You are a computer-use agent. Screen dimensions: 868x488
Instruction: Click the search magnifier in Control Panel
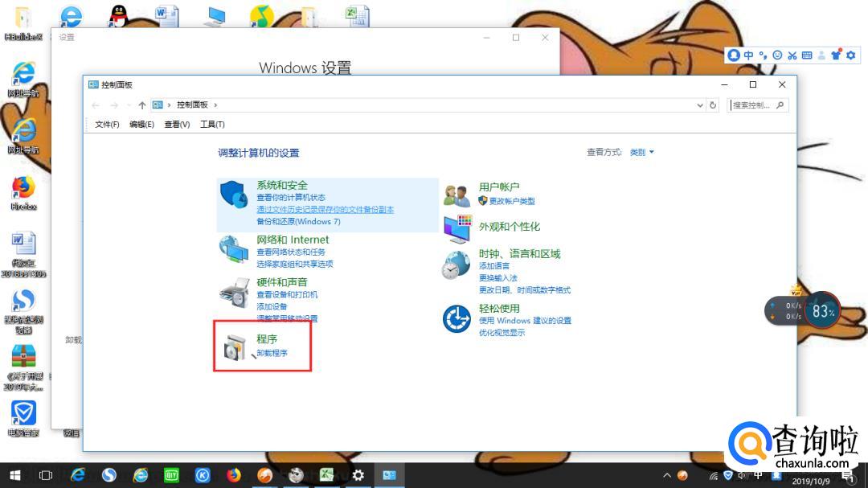point(780,105)
